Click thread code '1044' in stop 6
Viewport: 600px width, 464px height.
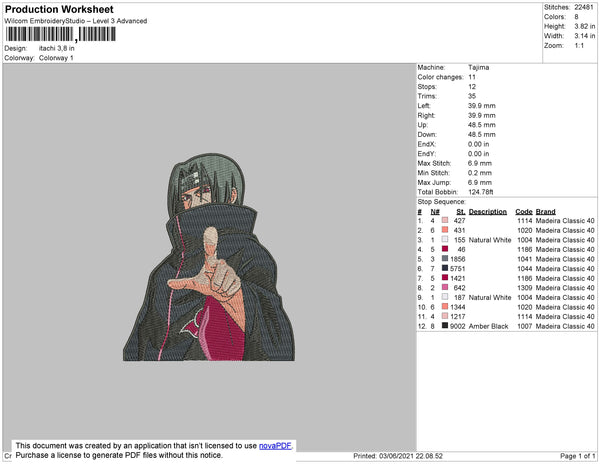point(525,269)
